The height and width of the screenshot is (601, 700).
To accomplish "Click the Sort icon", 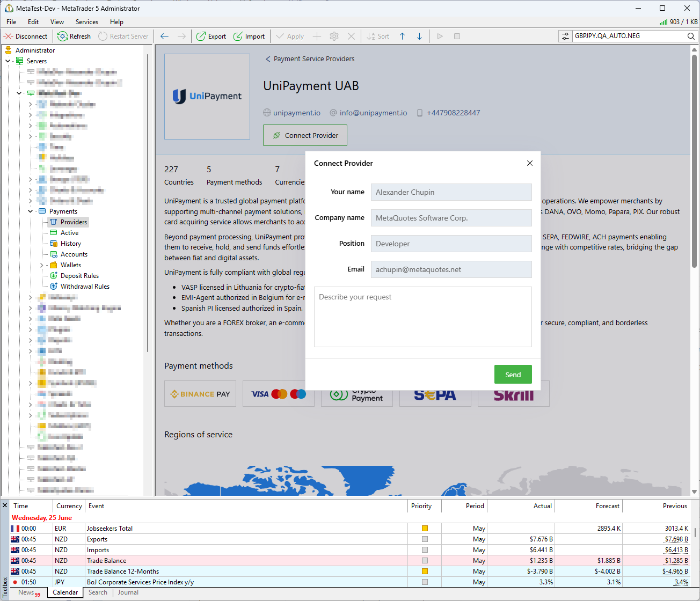I will click(x=371, y=36).
